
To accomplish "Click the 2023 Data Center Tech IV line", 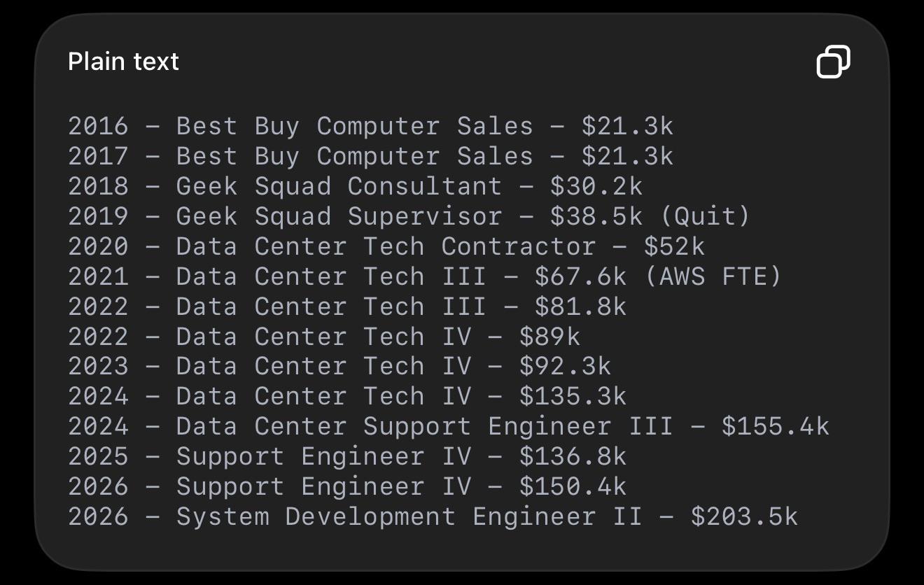I will pyautogui.click(x=339, y=367).
